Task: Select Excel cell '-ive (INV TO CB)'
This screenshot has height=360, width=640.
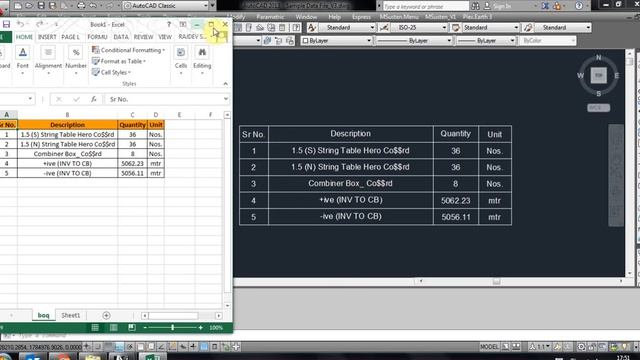Action: (x=67, y=173)
